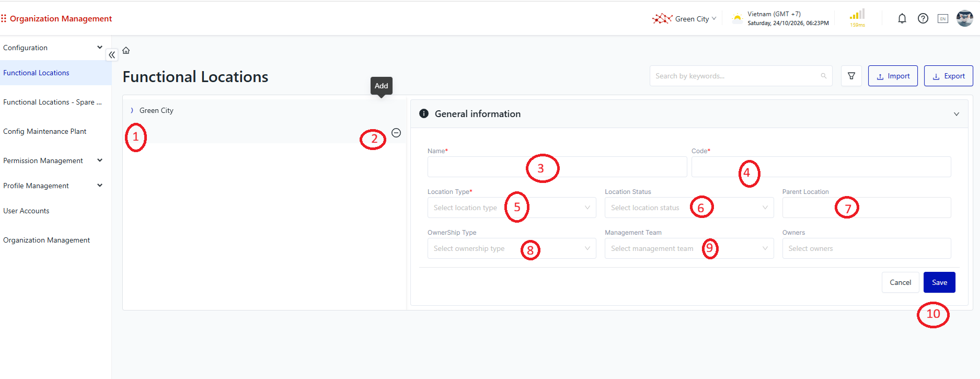Select Functional Locations in the sidebar
This screenshot has width=980, height=379.
[x=55, y=73]
